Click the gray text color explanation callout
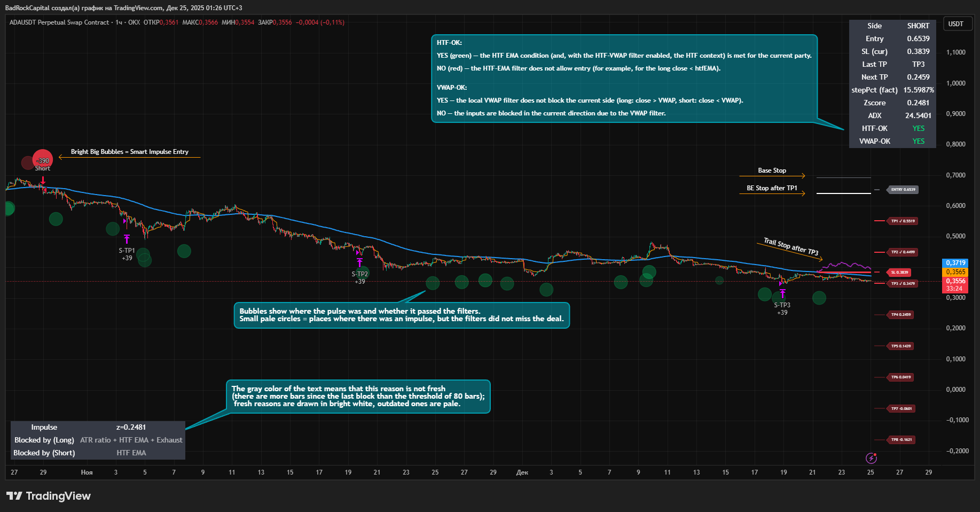The width and height of the screenshot is (980, 512). point(358,397)
